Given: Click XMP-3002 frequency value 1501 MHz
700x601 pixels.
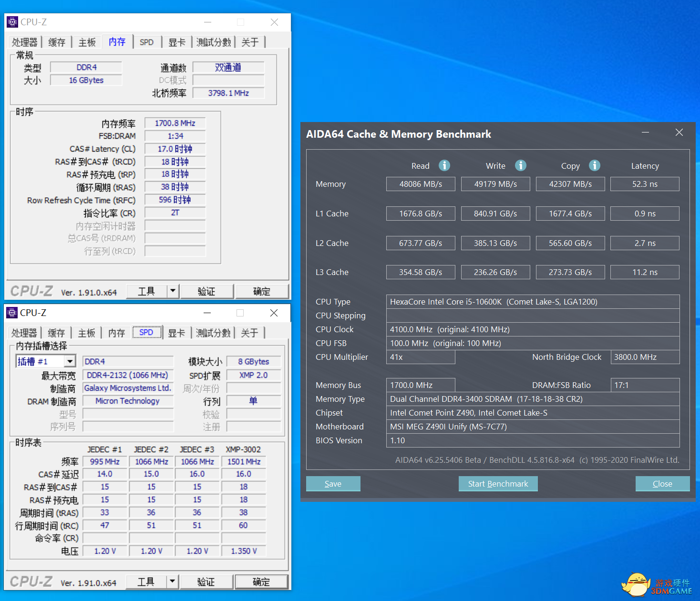Looking at the screenshot, I should pos(244,461).
